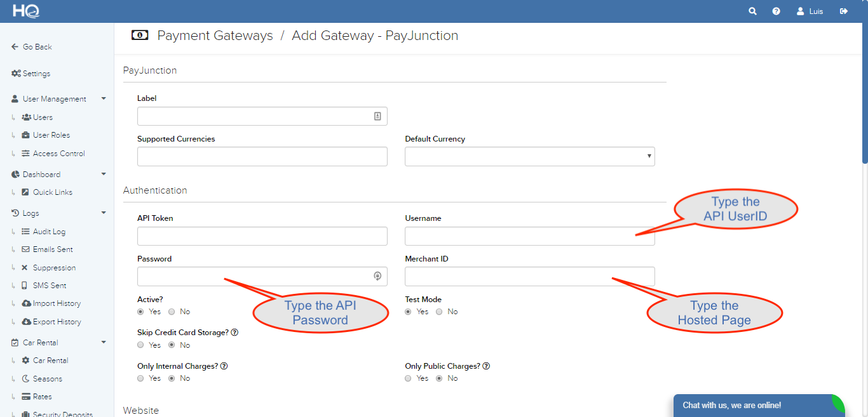Click the SMS Sent phone icon
The width and height of the screenshot is (868, 417).
pyautogui.click(x=24, y=286)
